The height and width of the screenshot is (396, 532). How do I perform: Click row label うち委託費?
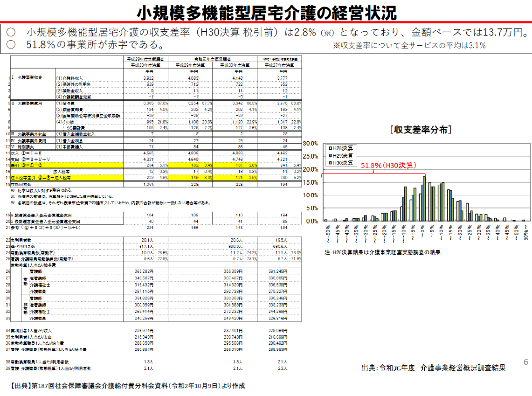[76, 128]
